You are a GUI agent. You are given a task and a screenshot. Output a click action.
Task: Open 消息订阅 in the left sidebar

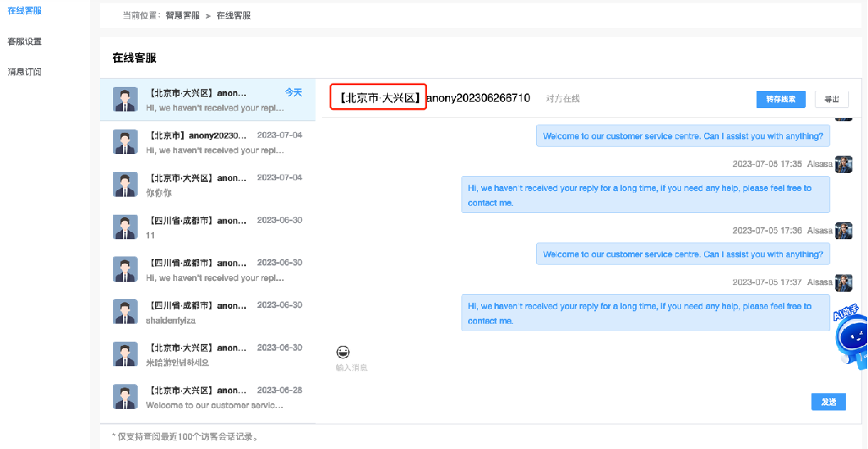click(x=25, y=72)
